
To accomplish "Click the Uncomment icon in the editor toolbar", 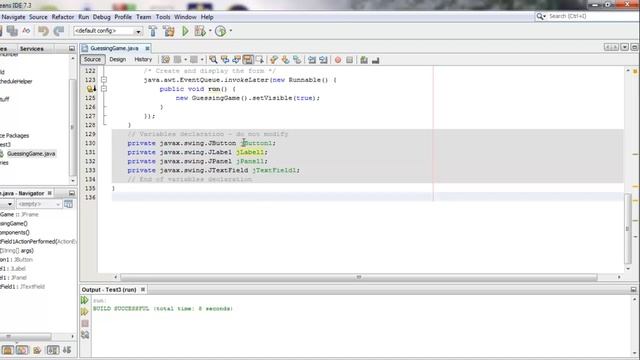I will (376, 60).
